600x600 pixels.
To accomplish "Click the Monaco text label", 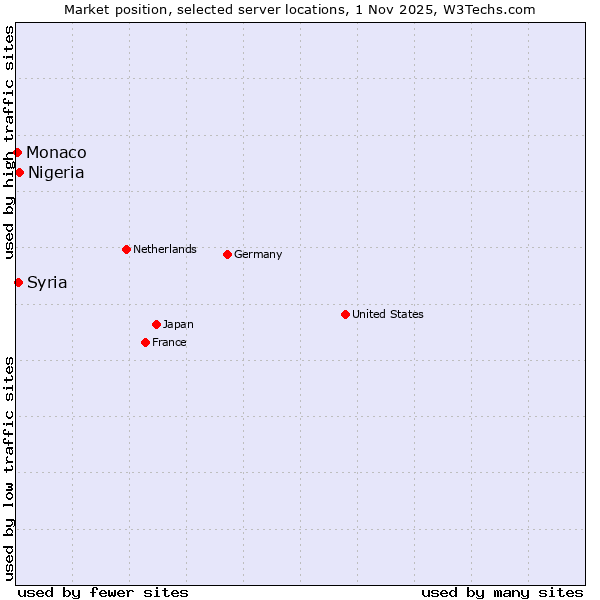I will coord(56,152).
